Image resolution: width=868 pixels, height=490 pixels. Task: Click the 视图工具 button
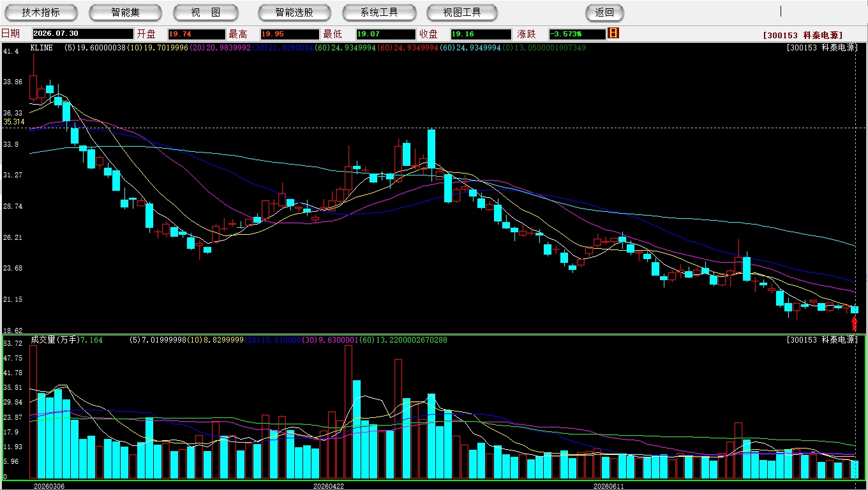pos(462,12)
